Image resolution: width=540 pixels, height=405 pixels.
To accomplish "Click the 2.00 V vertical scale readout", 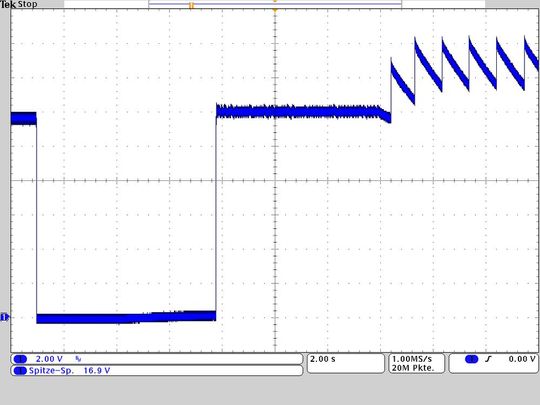I will click(49, 359).
